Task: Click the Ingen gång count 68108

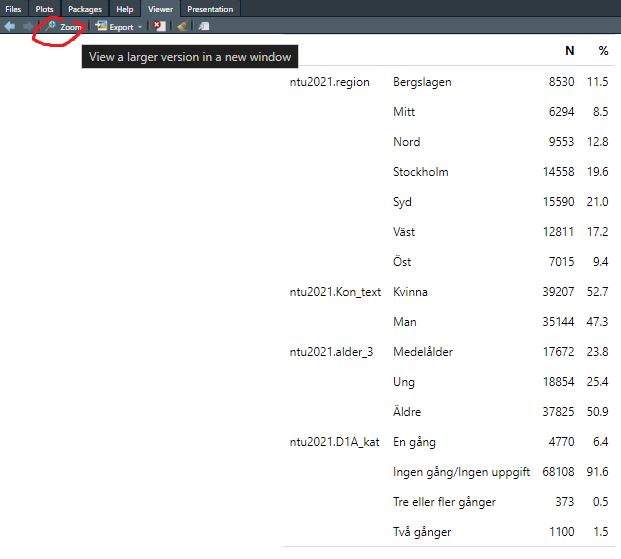Action: coord(558,472)
